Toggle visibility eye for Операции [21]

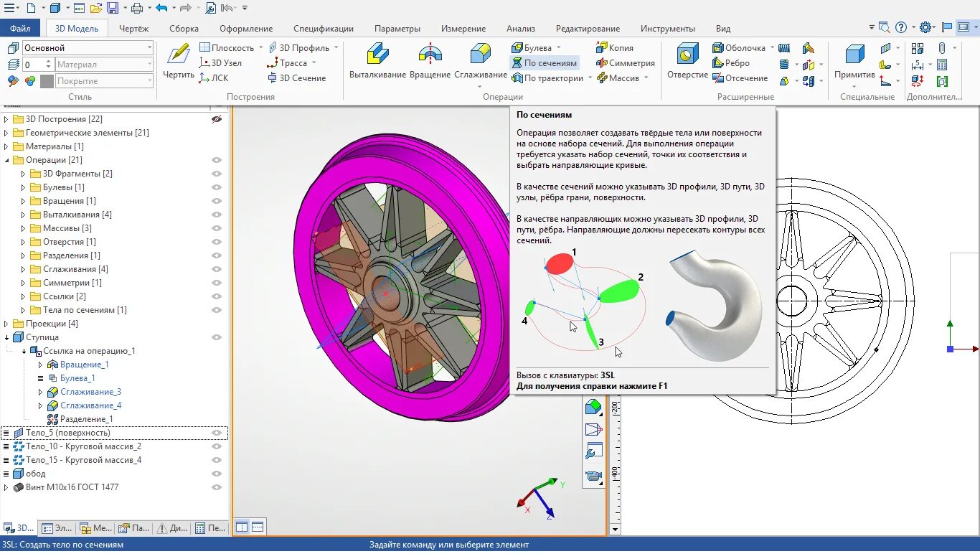pyautogui.click(x=217, y=160)
